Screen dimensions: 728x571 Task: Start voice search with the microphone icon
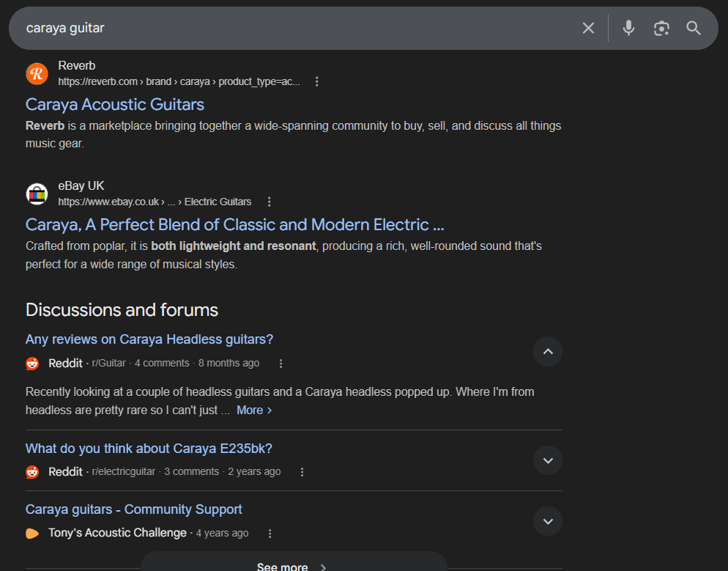628,29
